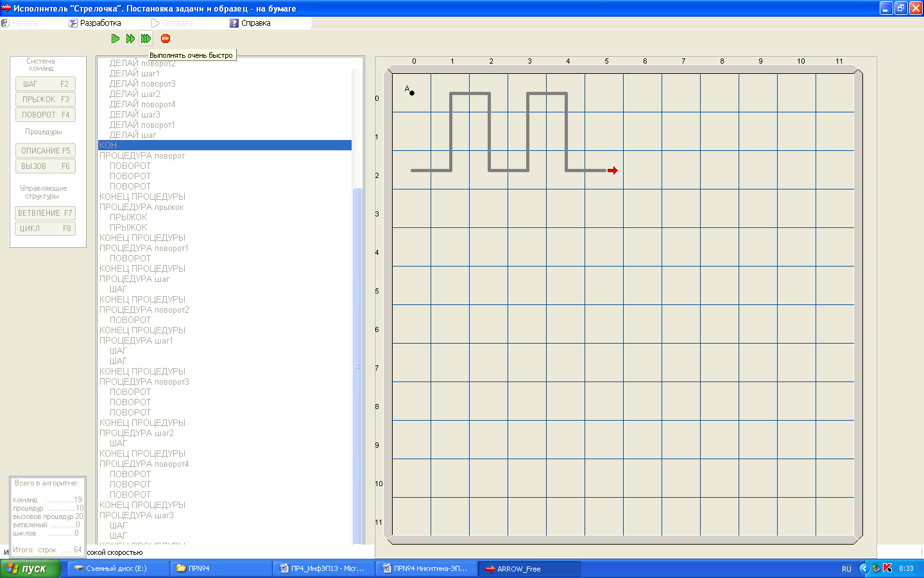Click the triple-arrow 'Выполнять очень быстро' icon
924x578 pixels.
[146, 39]
